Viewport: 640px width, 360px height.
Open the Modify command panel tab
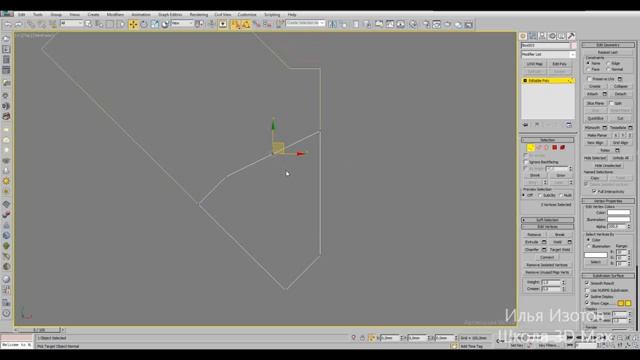pos(533,36)
